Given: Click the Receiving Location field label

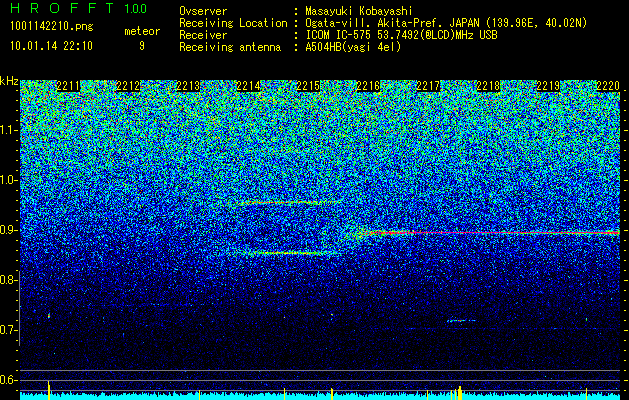Looking at the screenshot, I should tap(233, 23).
